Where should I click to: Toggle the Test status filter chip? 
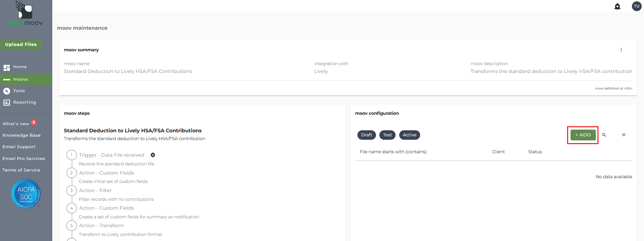pyautogui.click(x=387, y=135)
